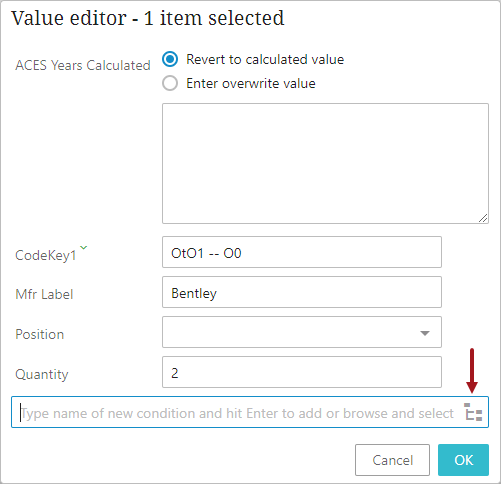This screenshot has width=501, height=484.
Task: Click the green chevron beside CodeKey1
Action: [x=84, y=247]
